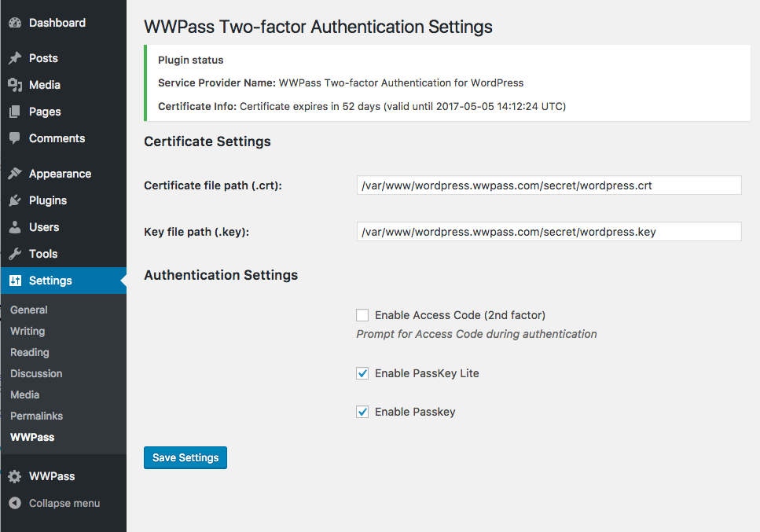The height and width of the screenshot is (532, 760).
Task: Uncheck Enable PassKey Lite checkbox
Action: click(x=362, y=373)
